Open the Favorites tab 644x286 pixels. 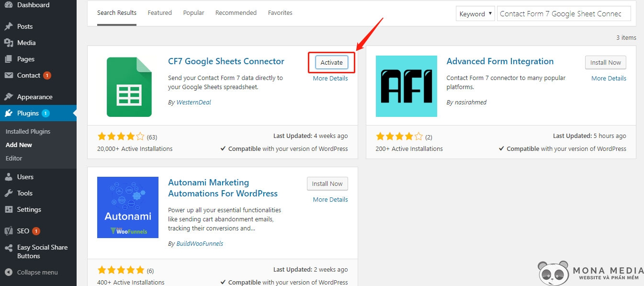[280, 13]
